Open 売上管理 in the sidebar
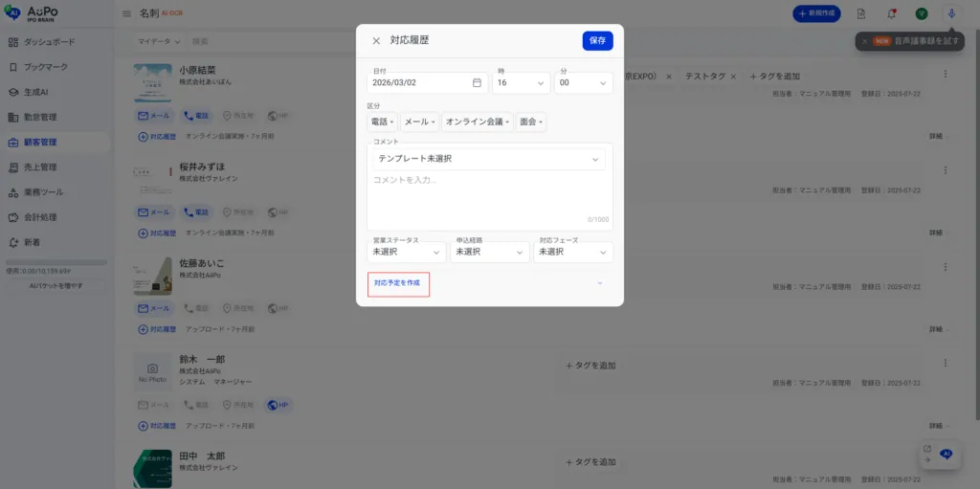Image resolution: width=980 pixels, height=489 pixels. point(56,167)
